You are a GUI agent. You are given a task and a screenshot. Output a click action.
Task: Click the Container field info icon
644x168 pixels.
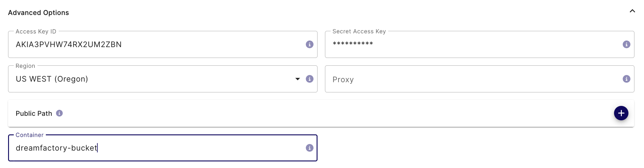309,148
